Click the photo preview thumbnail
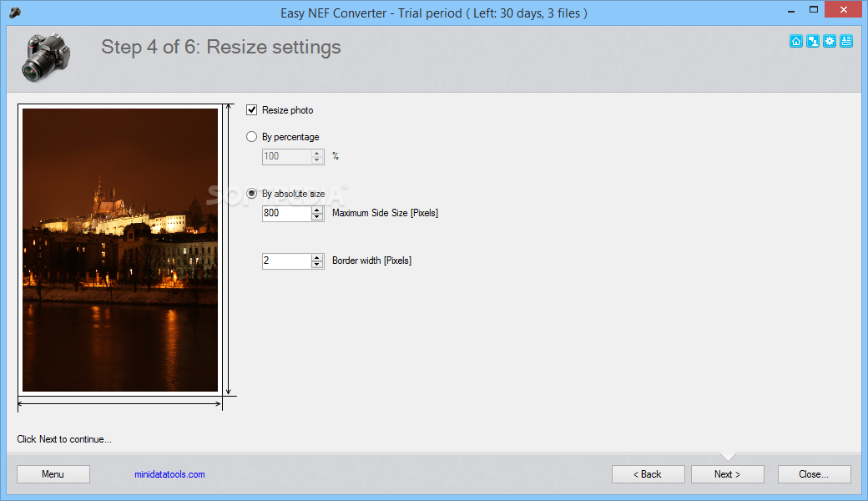This screenshot has height=501, width=868. 120,250
